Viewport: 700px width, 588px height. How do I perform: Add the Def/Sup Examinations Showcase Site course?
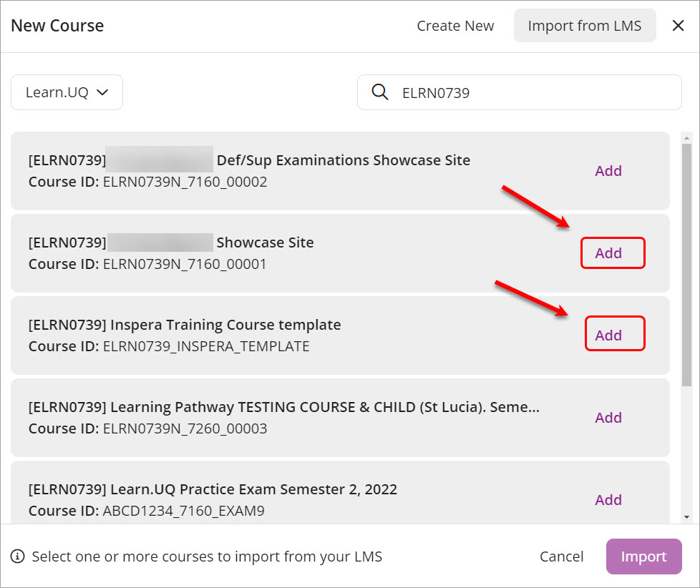tap(608, 171)
